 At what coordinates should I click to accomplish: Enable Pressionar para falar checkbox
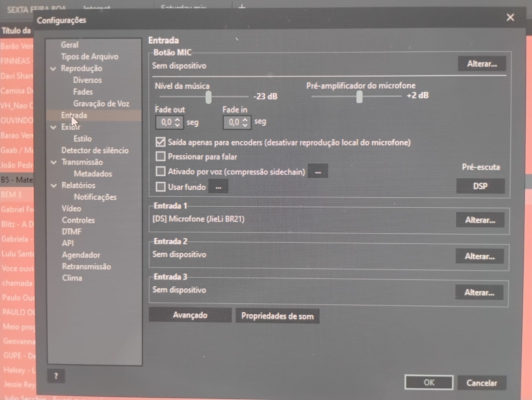coord(161,156)
